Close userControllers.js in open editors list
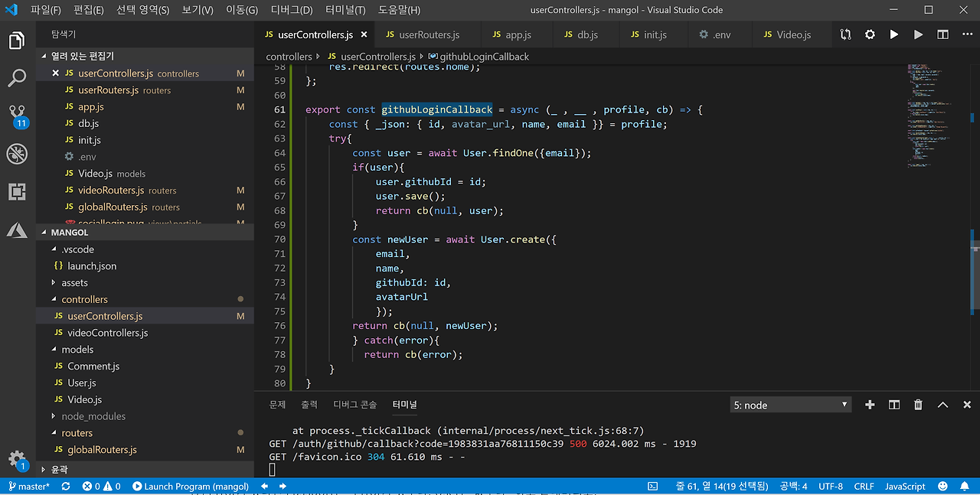 click(55, 73)
